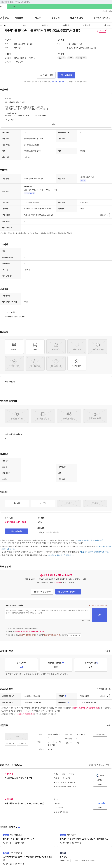
Task: Open the 취업지원 top menu
Action: coord(37,18)
